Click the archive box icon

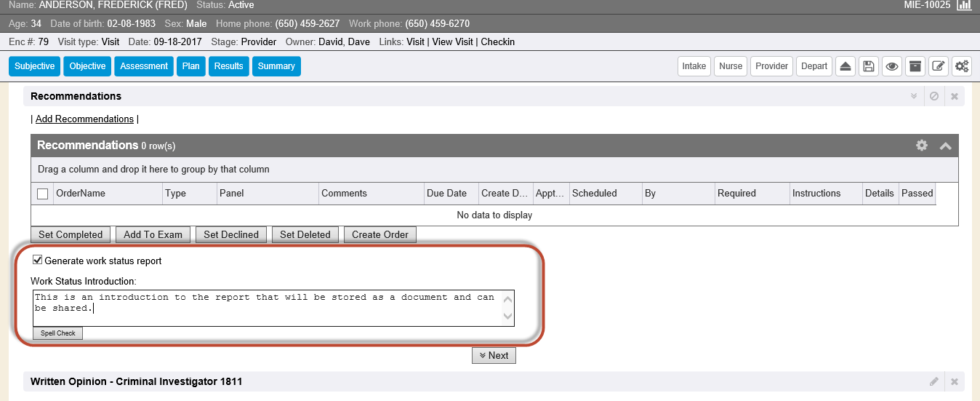(x=915, y=66)
